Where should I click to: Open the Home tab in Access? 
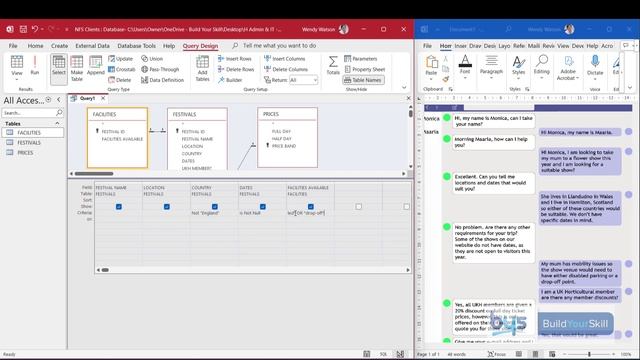36,46
